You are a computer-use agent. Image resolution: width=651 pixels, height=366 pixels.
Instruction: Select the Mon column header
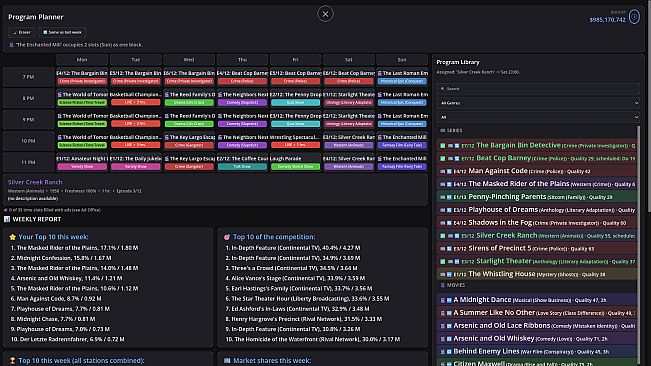[x=82, y=60]
